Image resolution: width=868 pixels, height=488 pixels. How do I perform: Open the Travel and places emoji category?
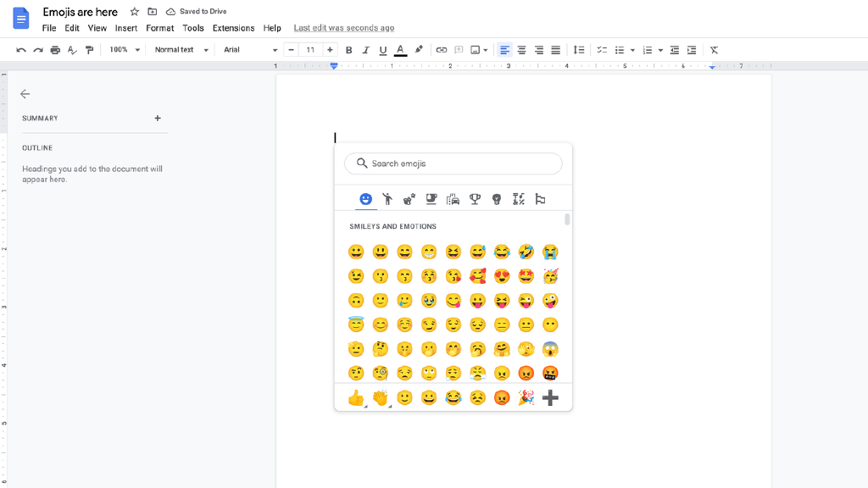(453, 199)
